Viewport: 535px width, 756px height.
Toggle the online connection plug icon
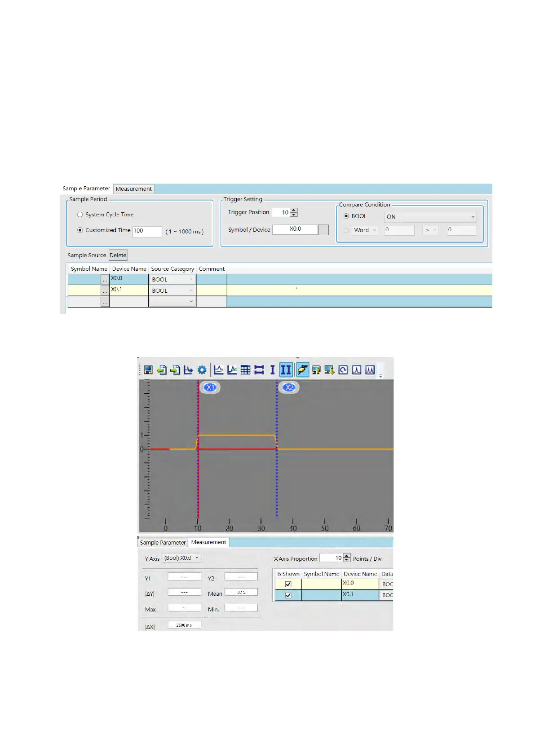302,370
